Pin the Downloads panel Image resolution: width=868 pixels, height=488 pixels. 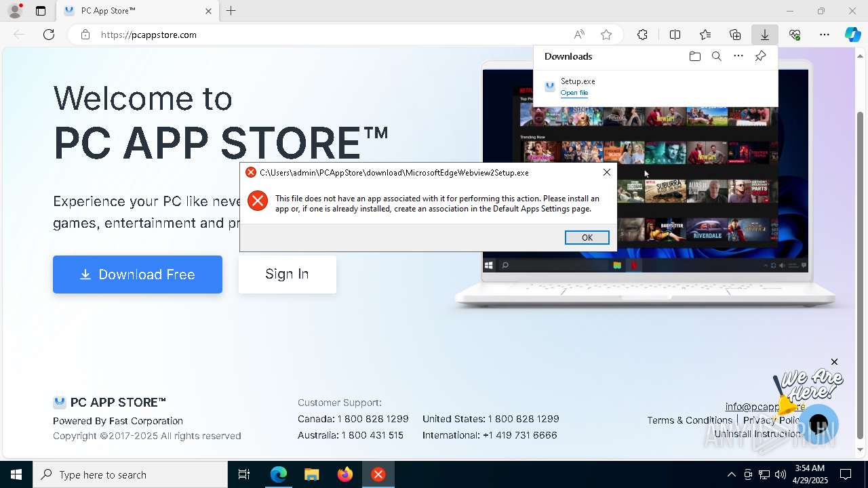point(760,56)
